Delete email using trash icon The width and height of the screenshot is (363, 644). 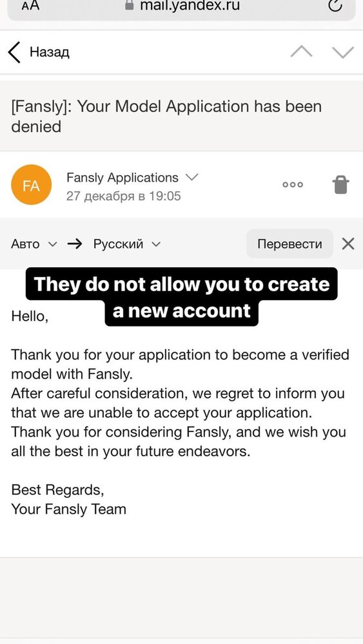point(340,185)
